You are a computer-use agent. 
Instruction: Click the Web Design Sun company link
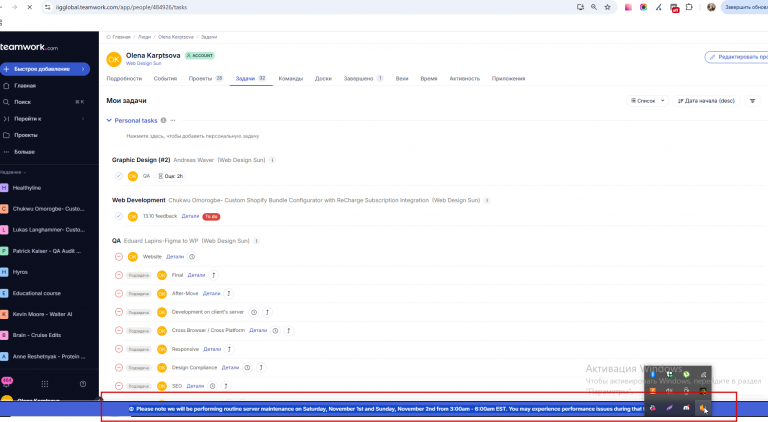(144, 64)
